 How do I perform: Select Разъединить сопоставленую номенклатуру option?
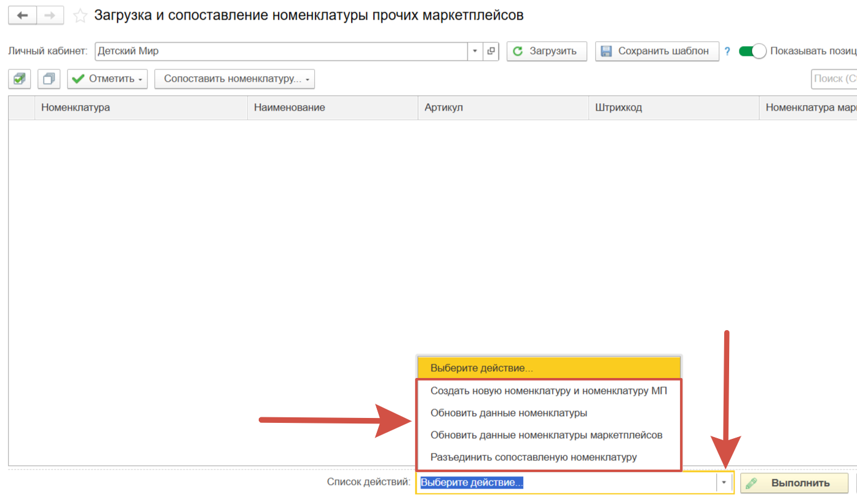(533, 457)
